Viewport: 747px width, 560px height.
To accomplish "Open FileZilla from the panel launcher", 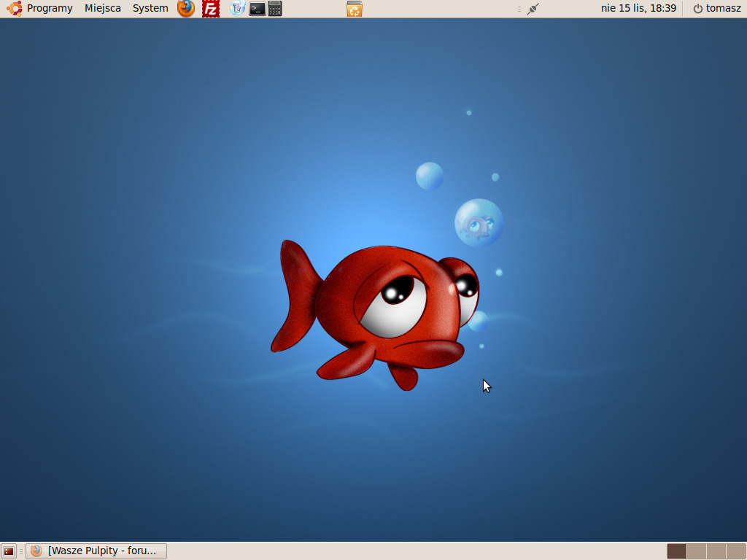I will tap(211, 9).
